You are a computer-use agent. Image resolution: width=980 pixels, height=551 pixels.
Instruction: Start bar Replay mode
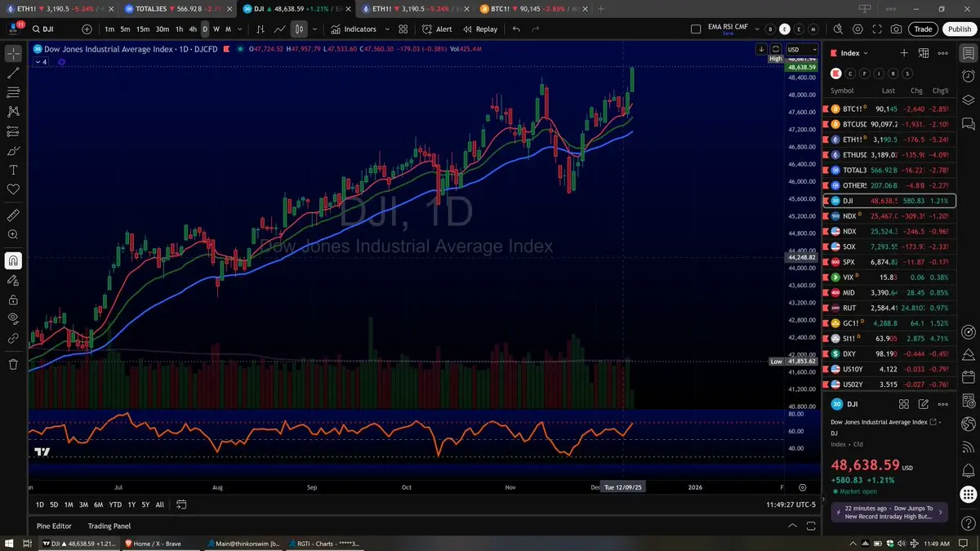[x=480, y=29]
